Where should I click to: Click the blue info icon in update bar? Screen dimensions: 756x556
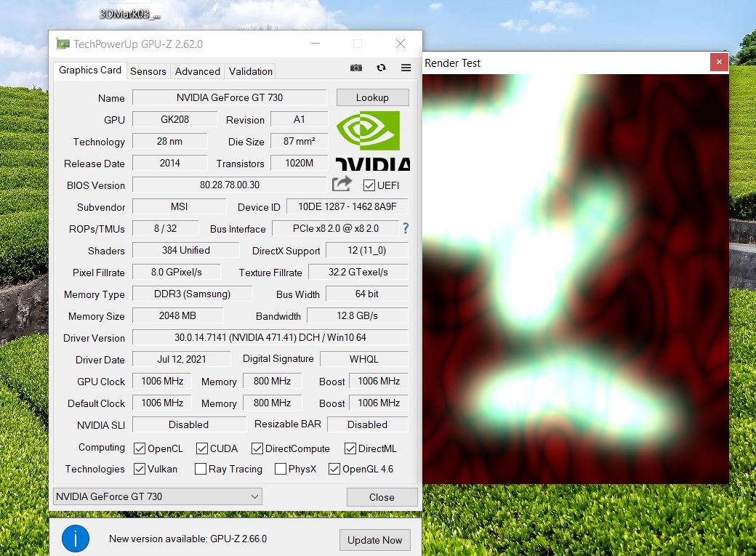(76, 539)
